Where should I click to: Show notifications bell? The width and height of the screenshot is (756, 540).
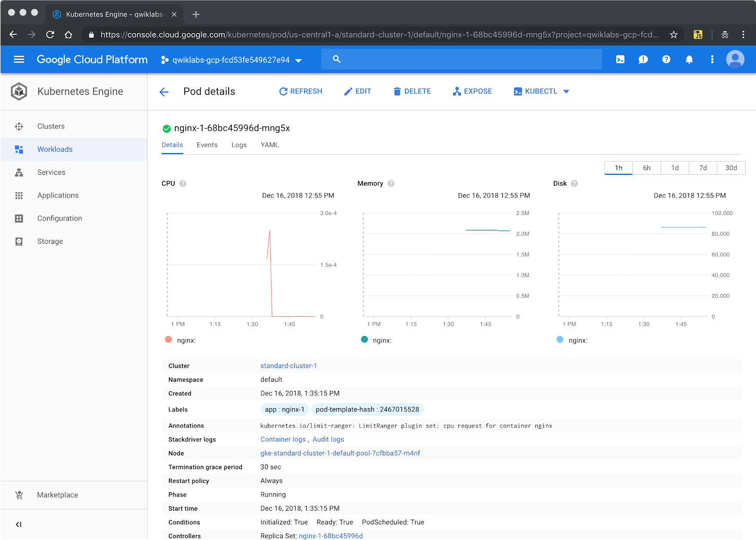coord(689,60)
